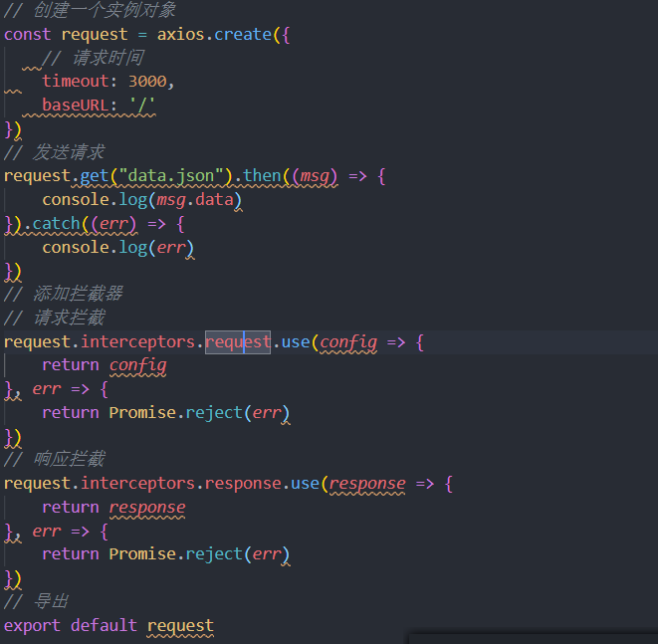Click the 'default' keyword
658x644 pixels.
click(x=105, y=625)
